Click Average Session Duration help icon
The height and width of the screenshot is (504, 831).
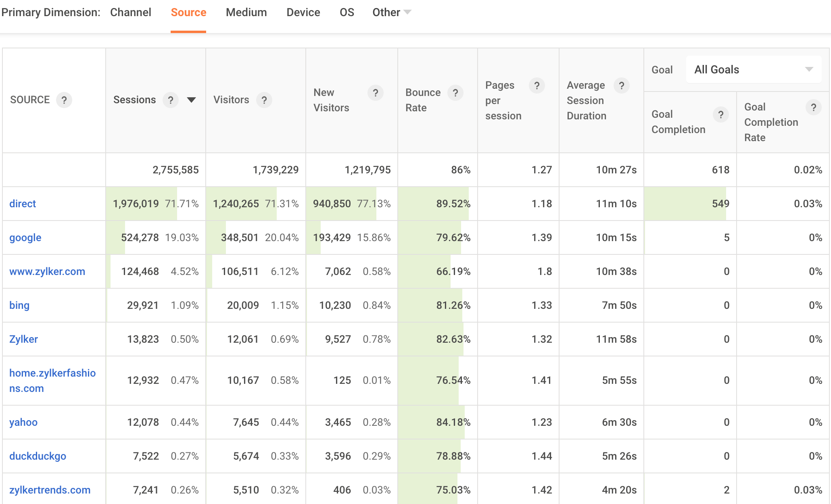point(621,85)
